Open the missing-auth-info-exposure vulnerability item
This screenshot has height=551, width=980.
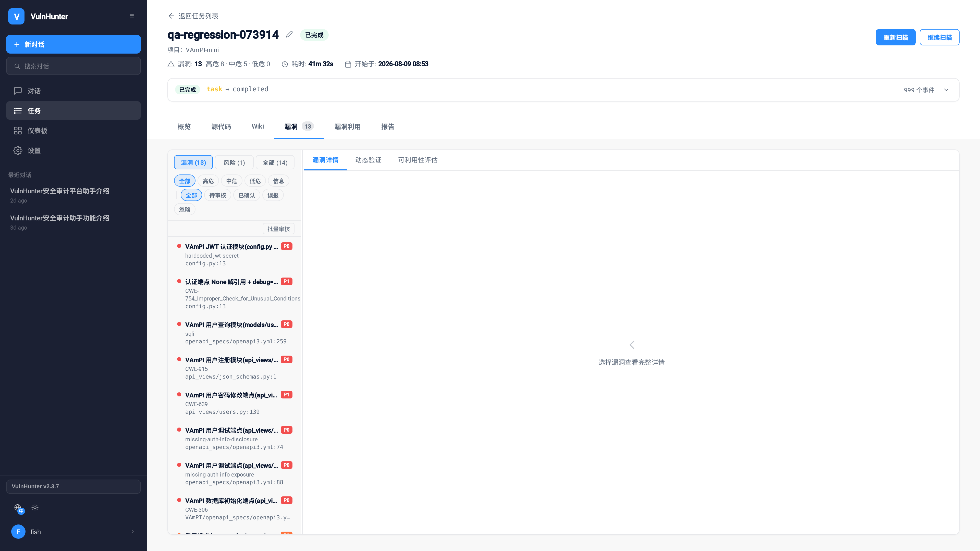point(234,474)
